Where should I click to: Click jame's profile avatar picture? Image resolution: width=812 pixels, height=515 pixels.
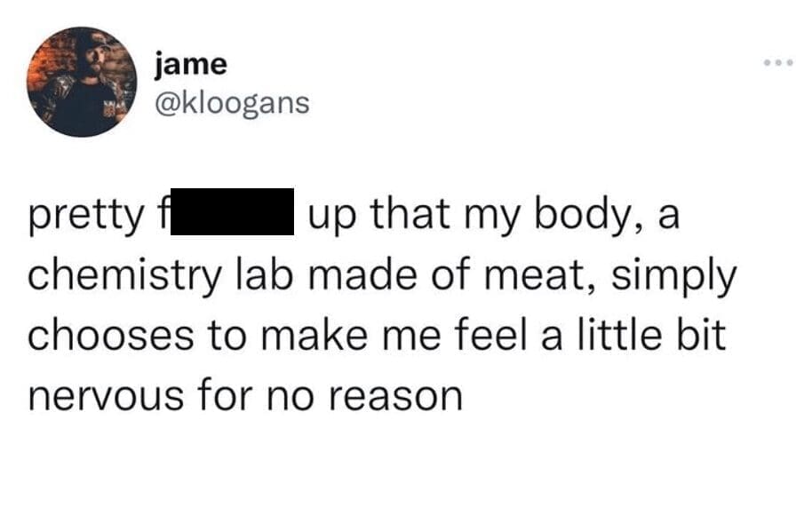click(x=82, y=82)
